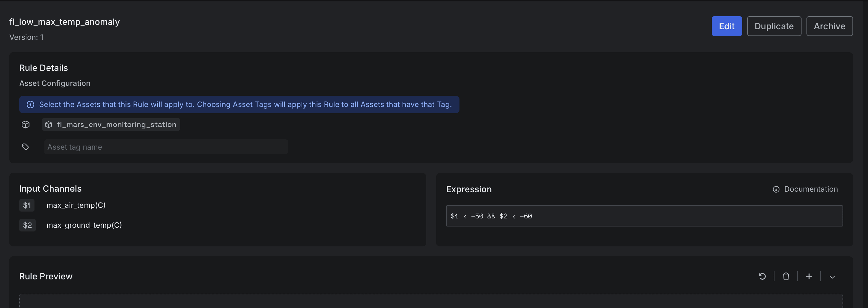Click the asset cube icon beside asset list
The width and height of the screenshot is (868, 308).
25,124
